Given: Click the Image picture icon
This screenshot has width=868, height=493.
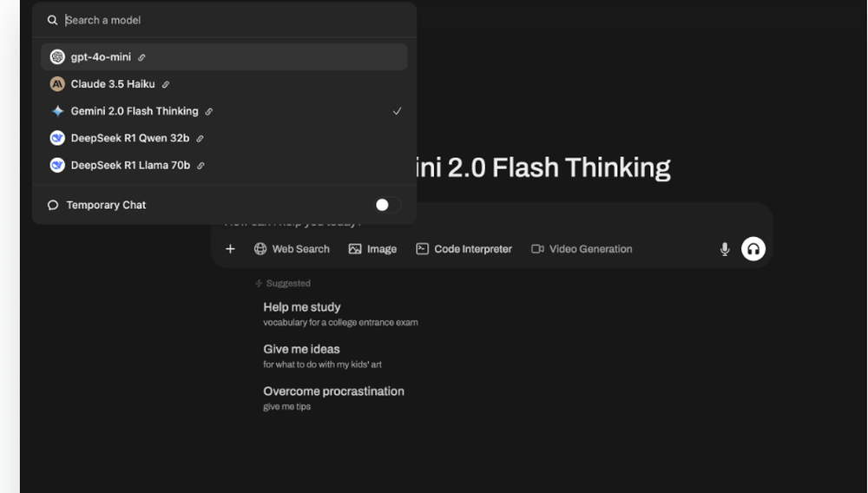Looking at the screenshot, I should (355, 249).
